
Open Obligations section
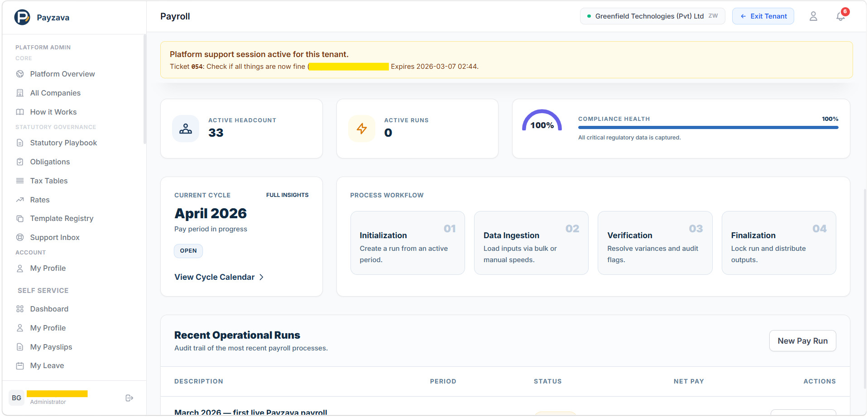50,162
